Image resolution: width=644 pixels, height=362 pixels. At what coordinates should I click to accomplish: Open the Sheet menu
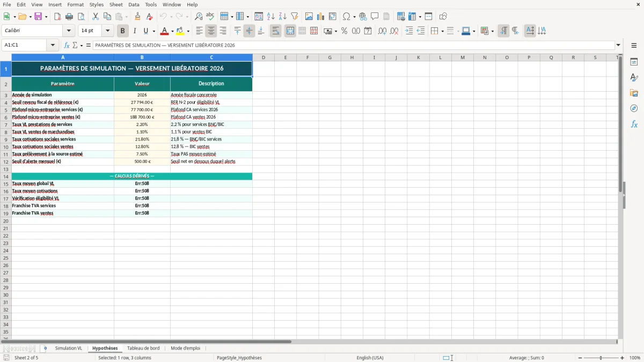[x=116, y=4]
